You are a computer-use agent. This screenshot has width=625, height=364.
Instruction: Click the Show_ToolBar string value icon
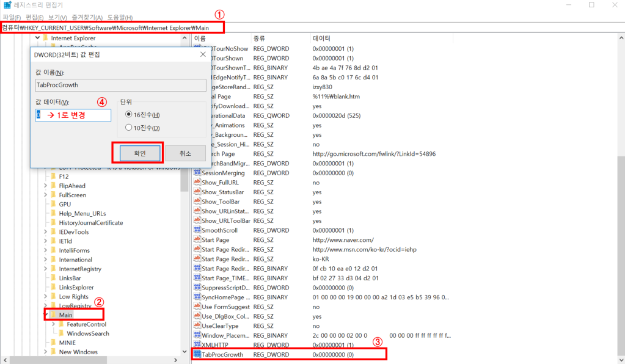[197, 201]
